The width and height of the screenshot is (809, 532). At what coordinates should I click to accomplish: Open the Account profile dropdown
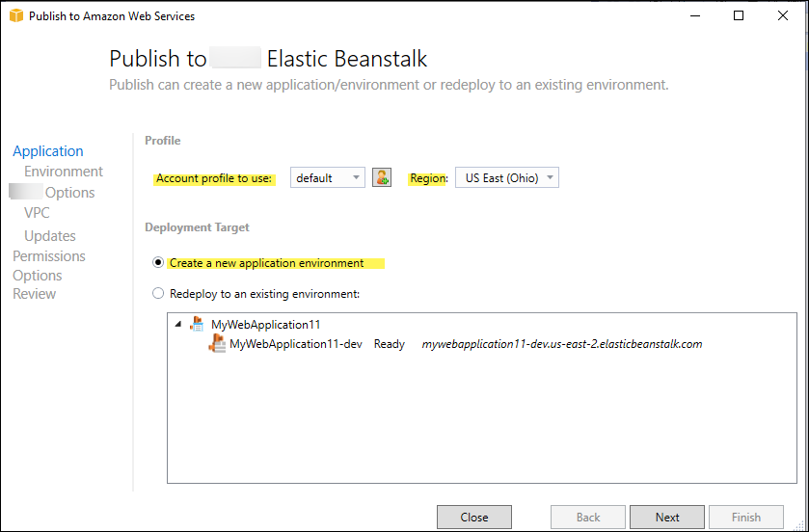(x=328, y=177)
